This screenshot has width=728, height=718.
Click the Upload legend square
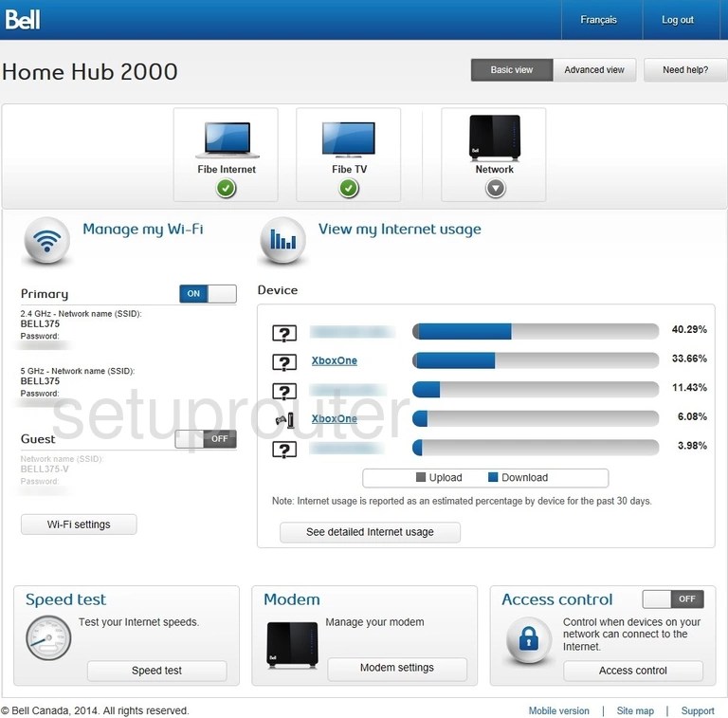coord(421,477)
